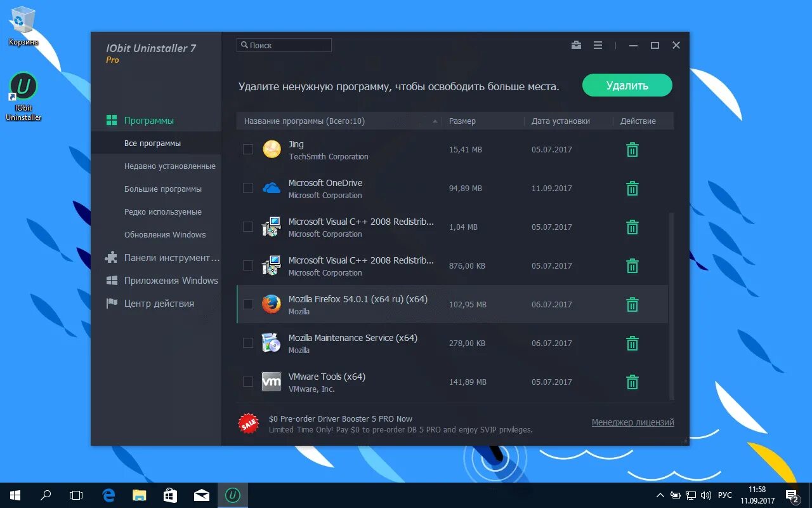Open taskbar search magnifier
This screenshot has height=508, width=812.
(x=46, y=495)
